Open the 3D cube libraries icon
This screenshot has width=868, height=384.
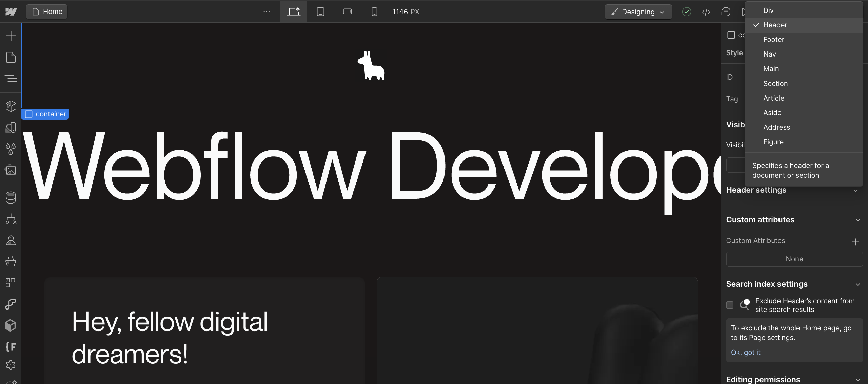coord(11,325)
